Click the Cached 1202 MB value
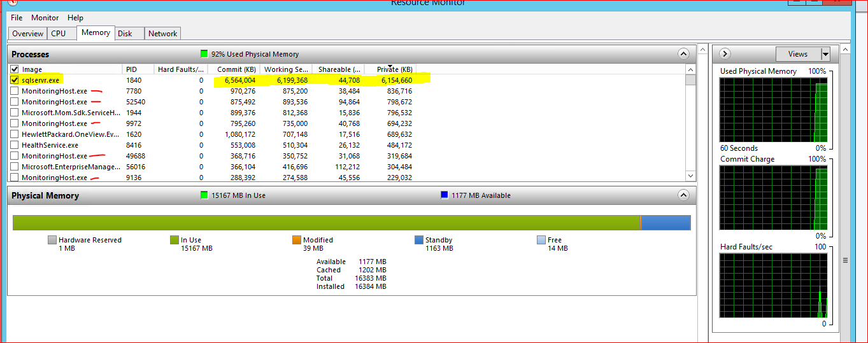The width and height of the screenshot is (868, 343). [373, 270]
